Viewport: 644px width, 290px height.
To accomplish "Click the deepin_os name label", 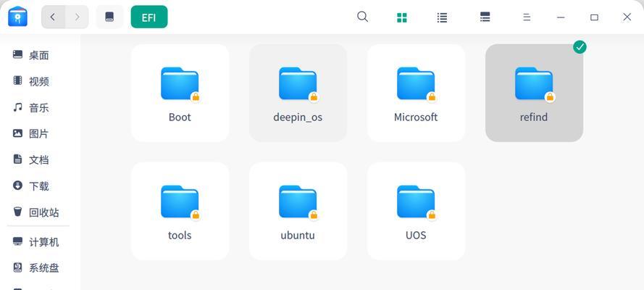I will coord(298,117).
